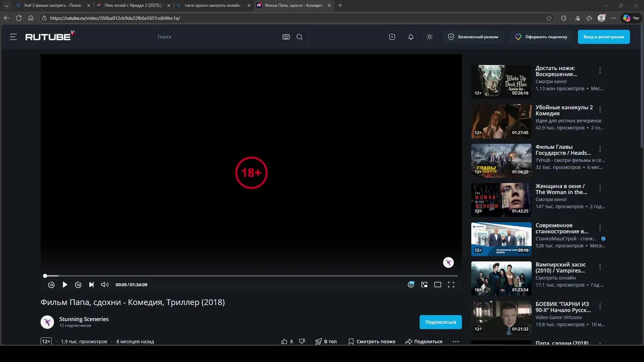644x362 pixels.
Task: Mute the player volume
Action: (105, 285)
